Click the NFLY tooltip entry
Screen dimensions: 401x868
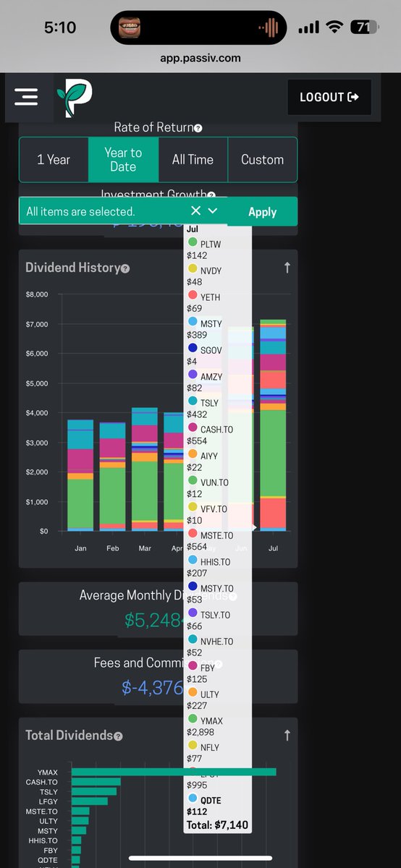(x=203, y=753)
